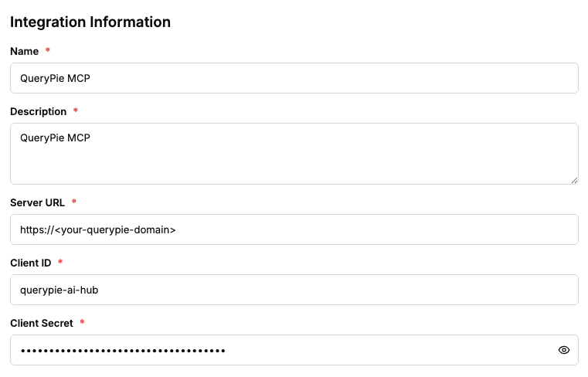Click the Client ID label
Viewport: 588px width, 377px height.
pos(31,263)
